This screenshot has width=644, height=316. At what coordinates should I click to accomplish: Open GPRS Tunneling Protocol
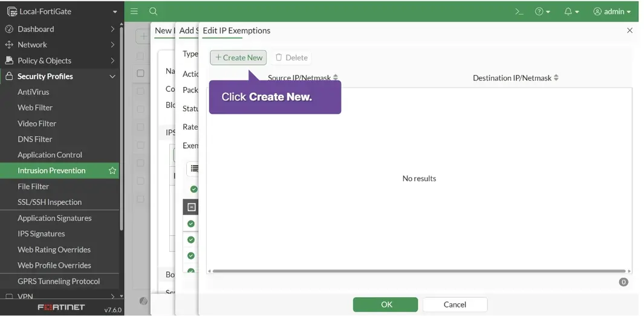(59, 281)
